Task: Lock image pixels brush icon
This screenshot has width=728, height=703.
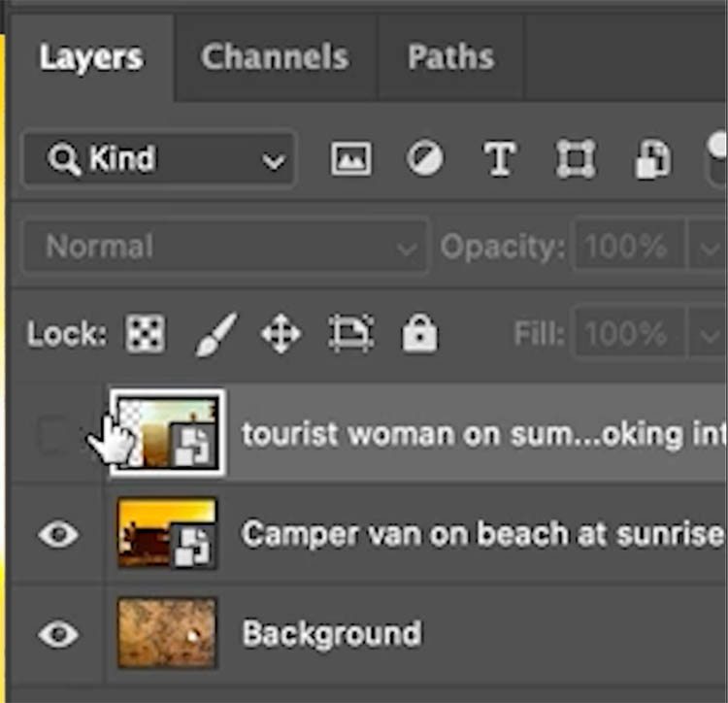Action: (215, 335)
